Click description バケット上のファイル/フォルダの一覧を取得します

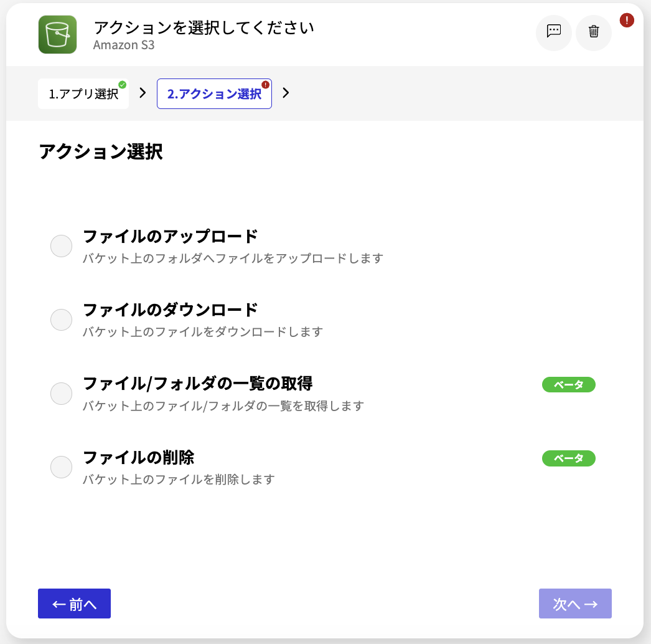coord(223,406)
